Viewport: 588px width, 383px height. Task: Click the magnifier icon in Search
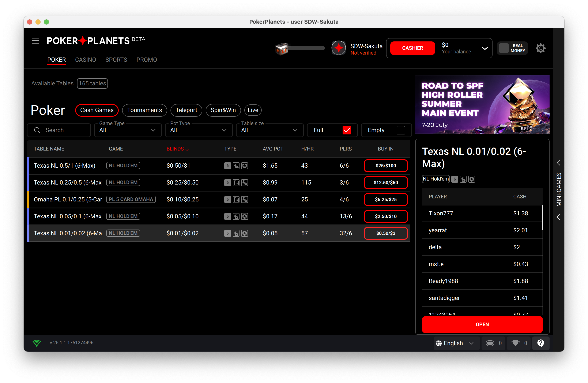pos(37,130)
